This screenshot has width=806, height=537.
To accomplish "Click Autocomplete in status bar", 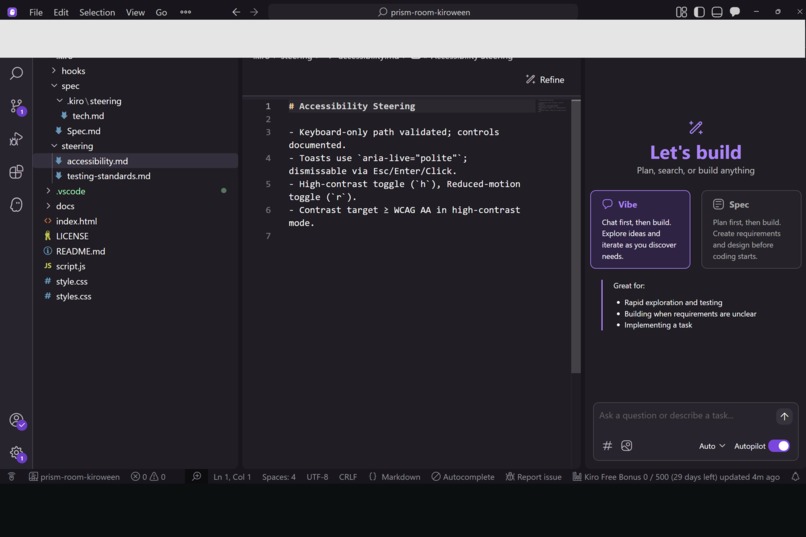I will [463, 477].
